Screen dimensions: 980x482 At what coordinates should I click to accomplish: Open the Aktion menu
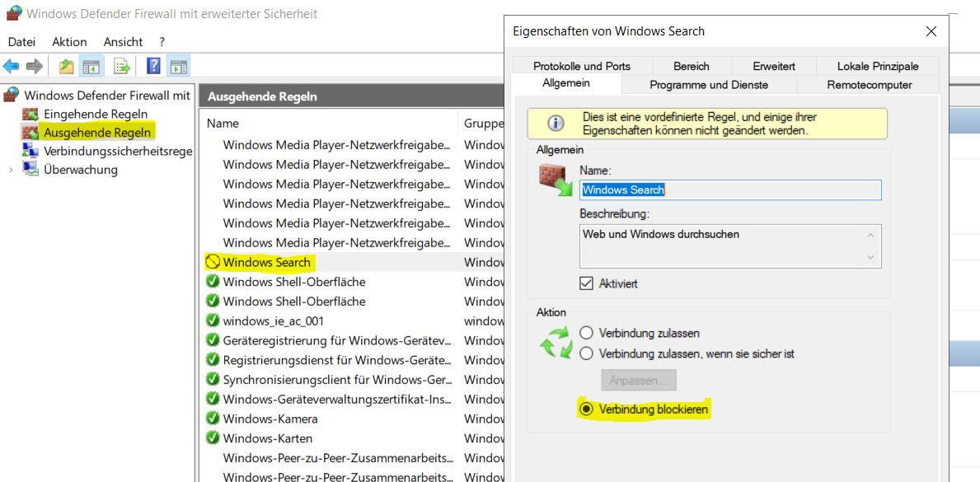coord(69,42)
